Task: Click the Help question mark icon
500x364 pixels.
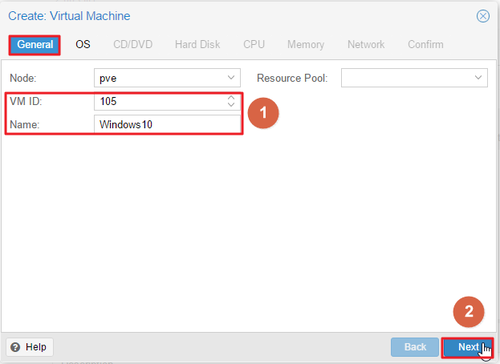Action: coord(15,347)
